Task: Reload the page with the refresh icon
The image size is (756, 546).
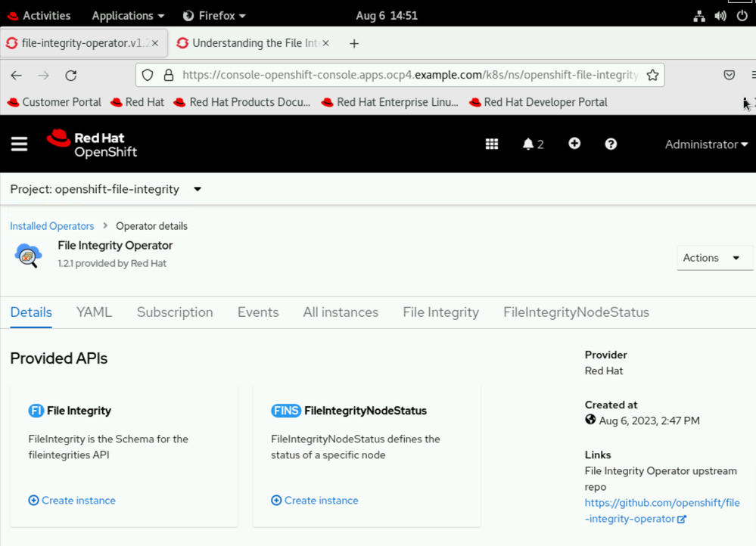Action: [71, 75]
